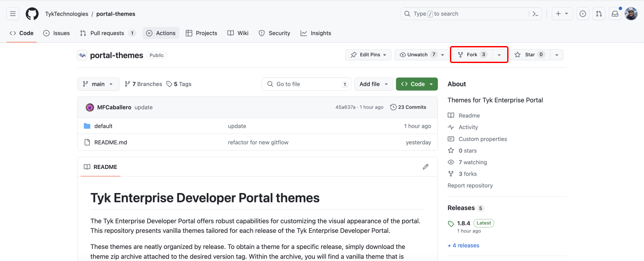Image resolution: width=644 pixels, height=261 pixels.
Task: Open the main branch selector
Action: pos(98,84)
